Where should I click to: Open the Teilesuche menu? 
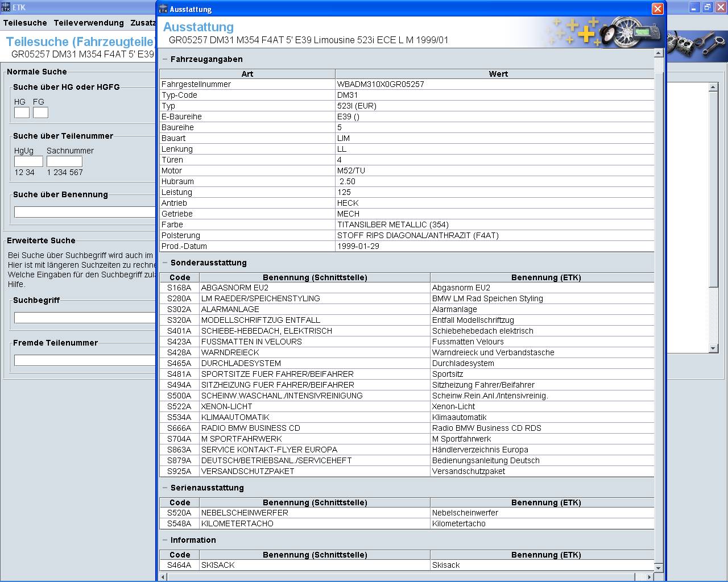(x=25, y=23)
